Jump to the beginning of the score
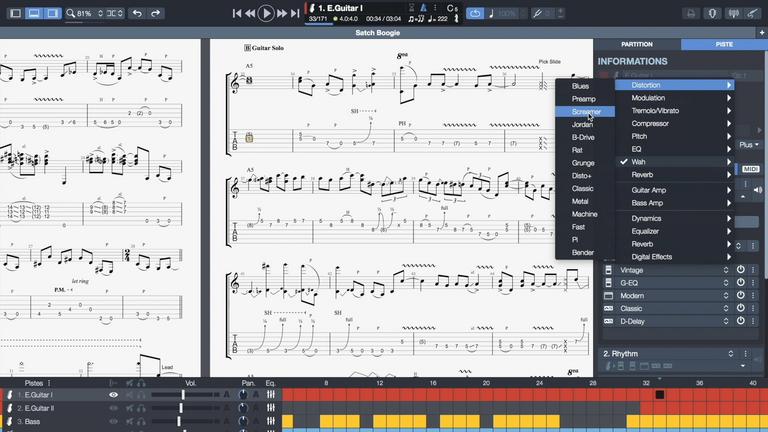Viewport: 768px width, 432px height. pyautogui.click(x=237, y=13)
